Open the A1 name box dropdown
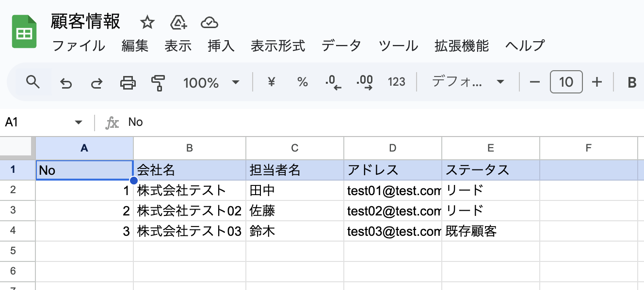 (79, 122)
